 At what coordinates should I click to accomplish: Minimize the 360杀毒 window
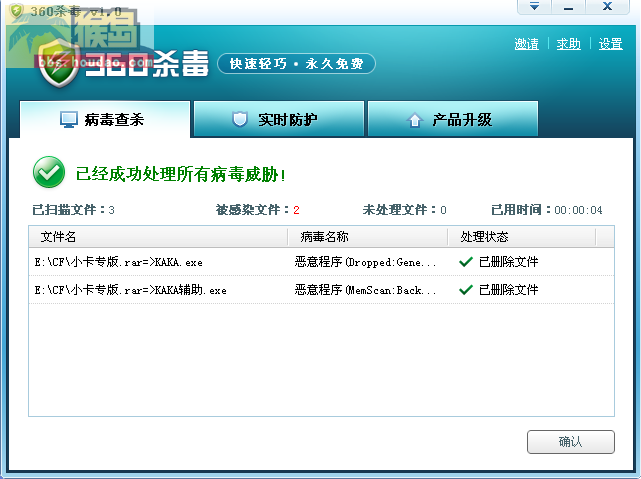click(x=568, y=7)
